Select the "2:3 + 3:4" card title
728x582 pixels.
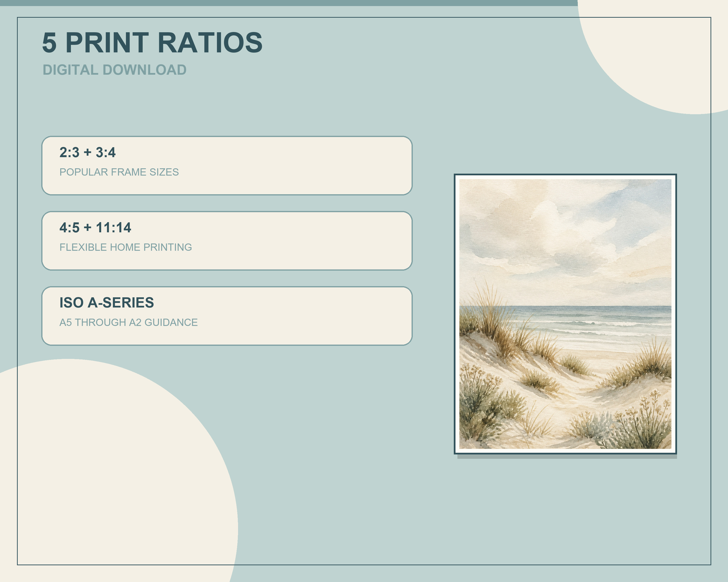[x=87, y=153]
